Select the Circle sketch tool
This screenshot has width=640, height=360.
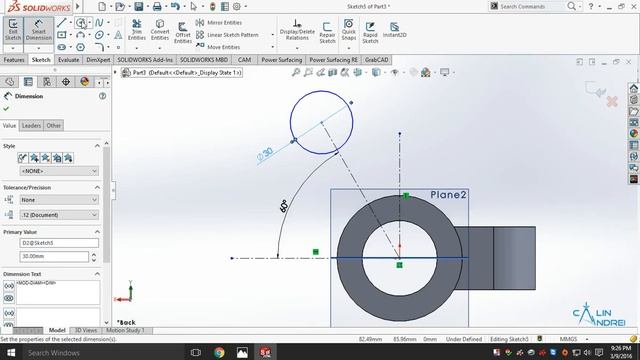[81, 22]
